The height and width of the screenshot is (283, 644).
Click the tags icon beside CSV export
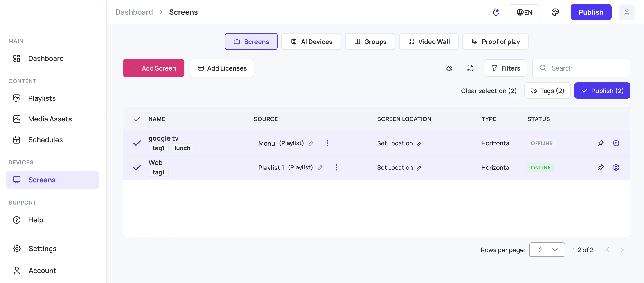(449, 68)
